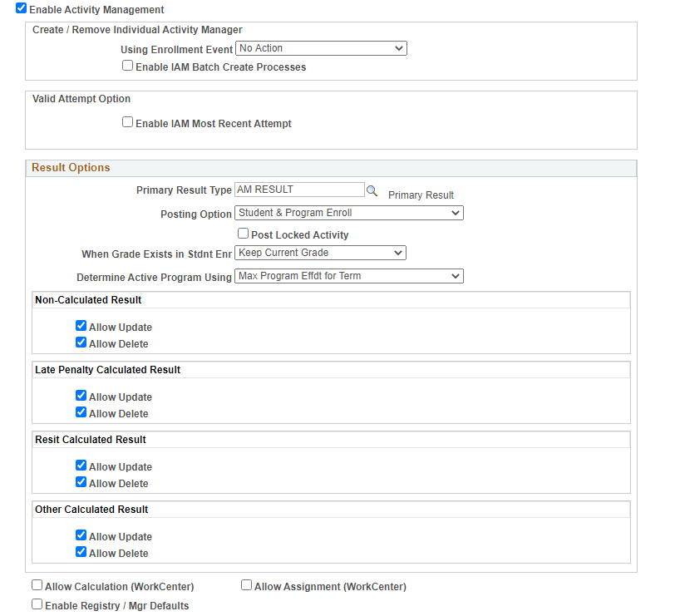The width and height of the screenshot is (680, 616).
Task: Click the Non-Calculated Result heading
Action: tap(88, 300)
